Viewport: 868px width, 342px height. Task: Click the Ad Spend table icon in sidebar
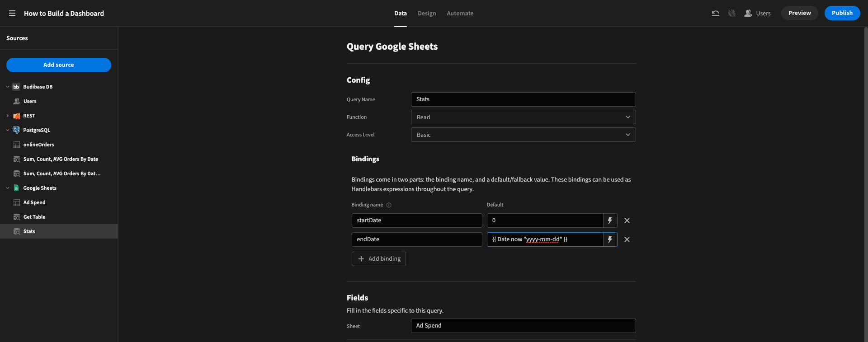(17, 202)
